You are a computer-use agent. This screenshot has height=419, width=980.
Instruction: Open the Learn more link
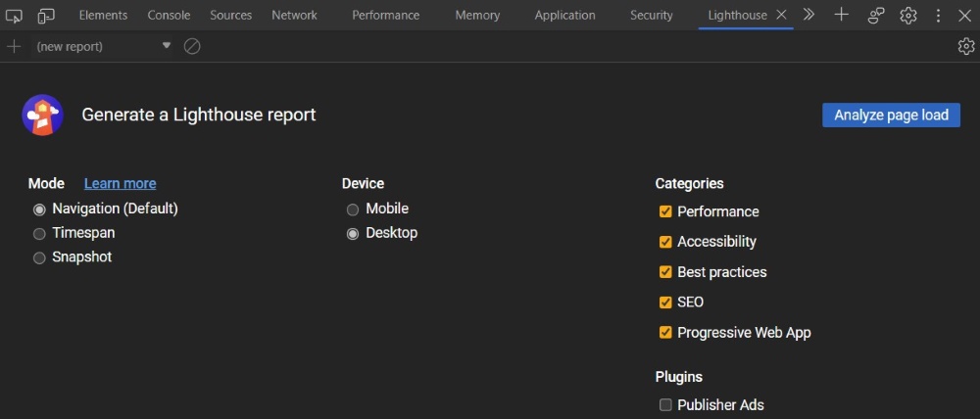click(120, 184)
